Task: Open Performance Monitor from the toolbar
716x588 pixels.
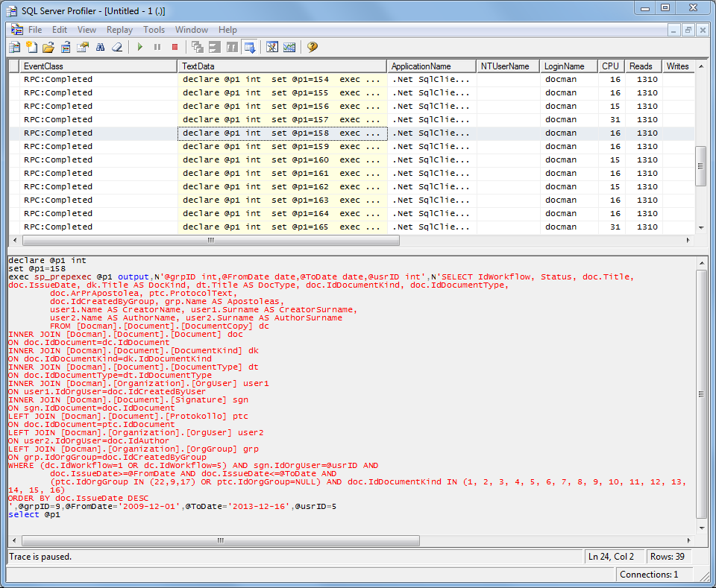Action: click(x=289, y=47)
